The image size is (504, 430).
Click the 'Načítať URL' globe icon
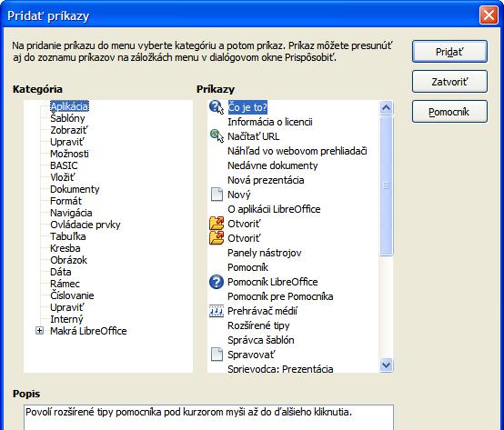point(217,135)
